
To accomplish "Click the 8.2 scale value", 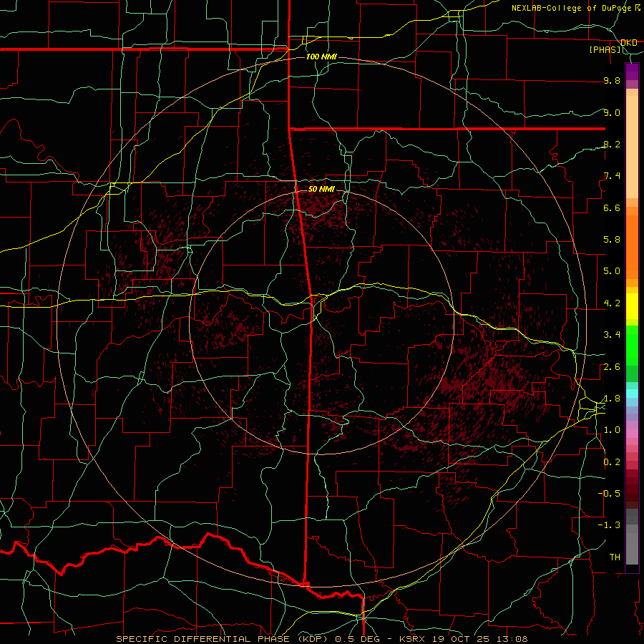I will (612, 144).
